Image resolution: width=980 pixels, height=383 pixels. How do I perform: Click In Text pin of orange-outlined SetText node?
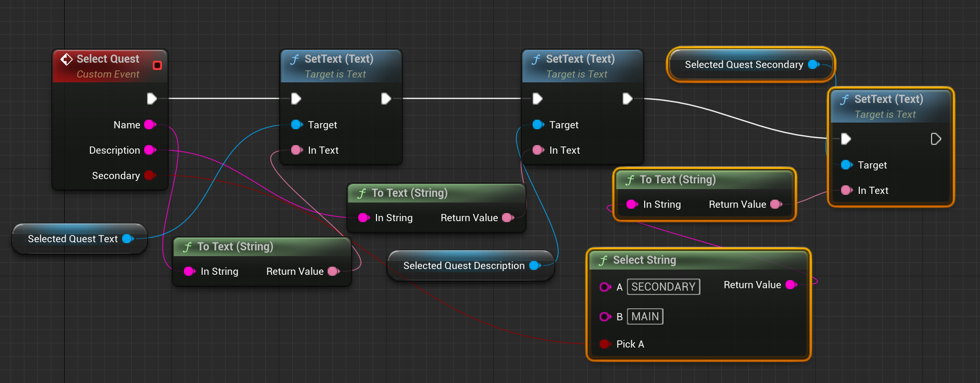847,190
